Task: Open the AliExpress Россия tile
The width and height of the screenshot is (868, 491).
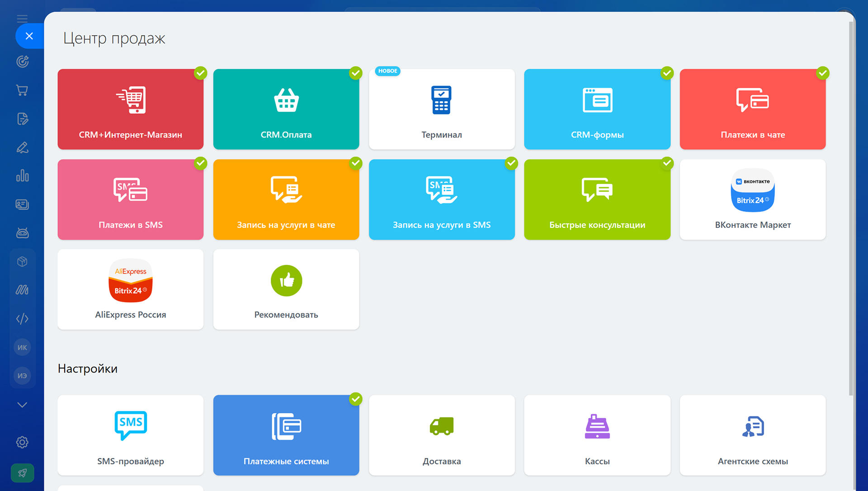Action: tap(131, 289)
